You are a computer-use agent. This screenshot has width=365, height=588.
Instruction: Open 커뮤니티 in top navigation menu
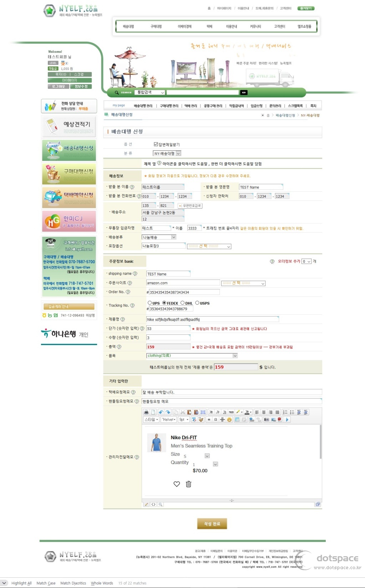click(x=255, y=26)
